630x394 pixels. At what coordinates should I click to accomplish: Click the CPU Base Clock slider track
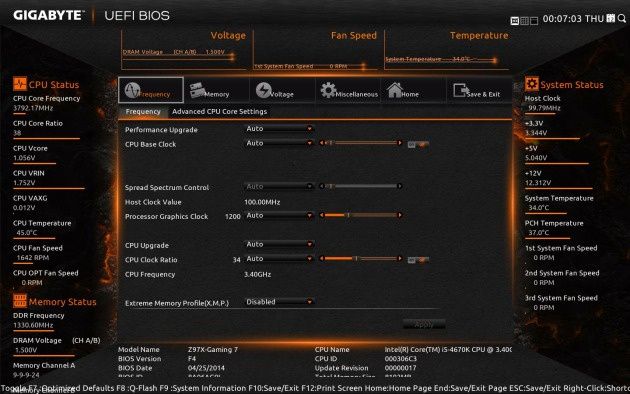tap(361, 143)
